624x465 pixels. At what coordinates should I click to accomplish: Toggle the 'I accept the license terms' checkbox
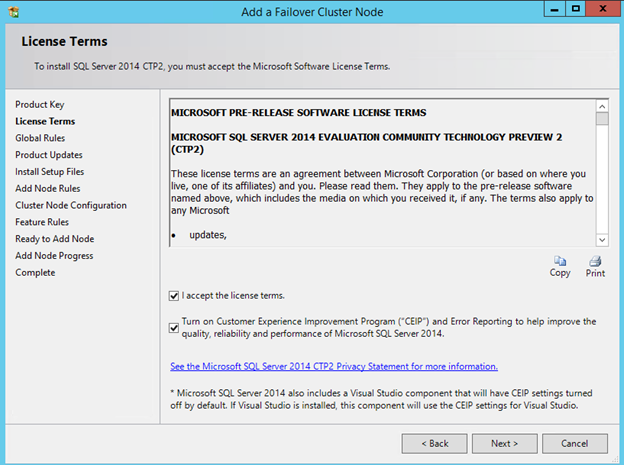[175, 296]
